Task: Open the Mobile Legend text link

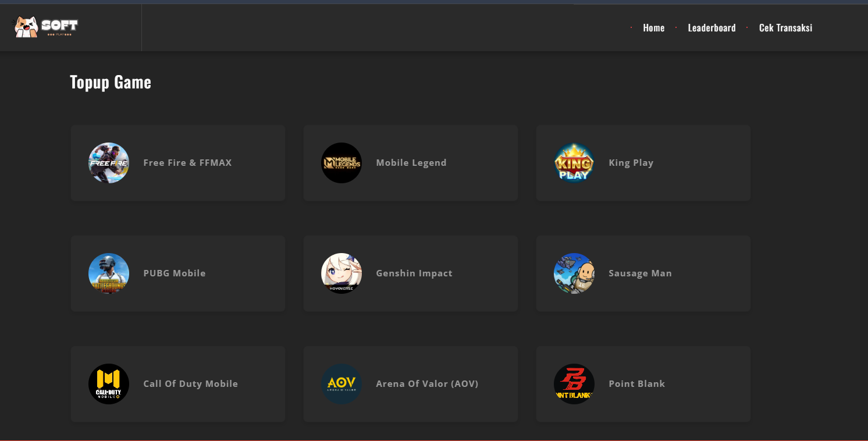Action: coord(411,163)
